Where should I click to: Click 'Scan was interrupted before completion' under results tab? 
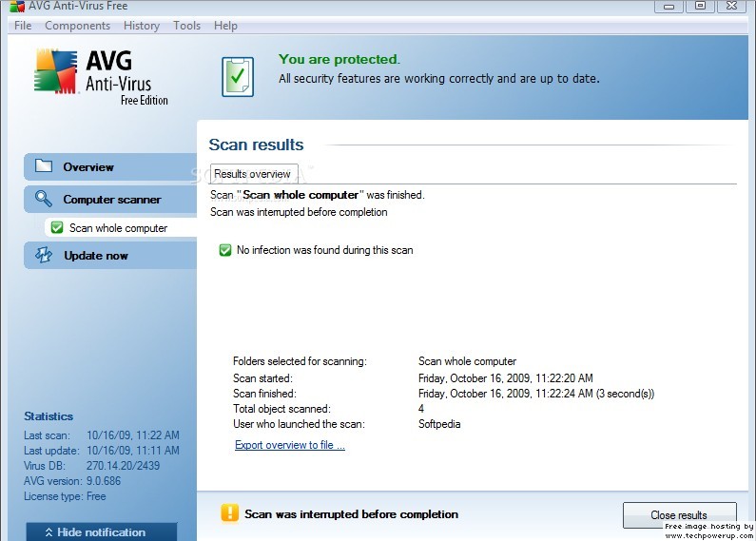click(x=299, y=212)
